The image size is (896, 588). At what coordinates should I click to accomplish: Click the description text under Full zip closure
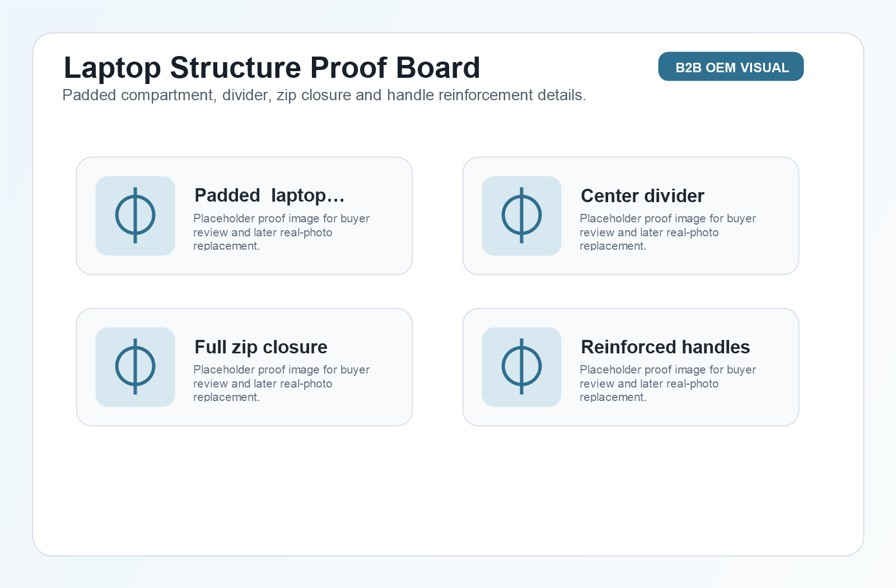pos(281,383)
